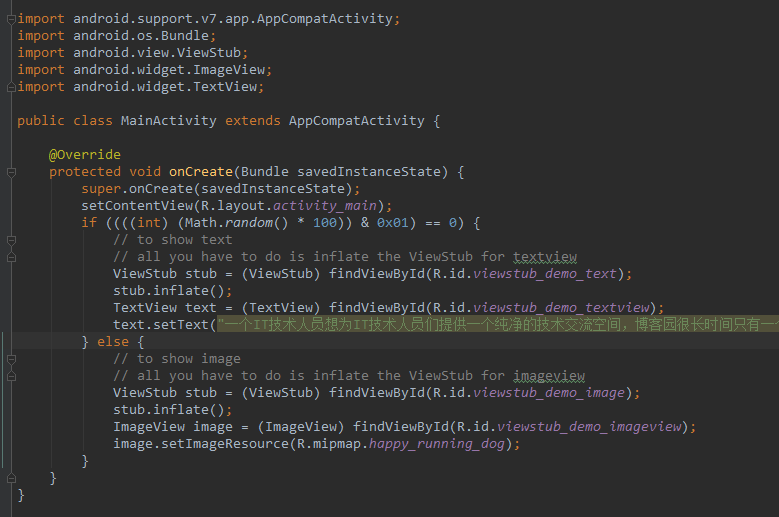This screenshot has height=517, width=779.
Task: Click the 'setContentView' call
Action: (x=137, y=206)
